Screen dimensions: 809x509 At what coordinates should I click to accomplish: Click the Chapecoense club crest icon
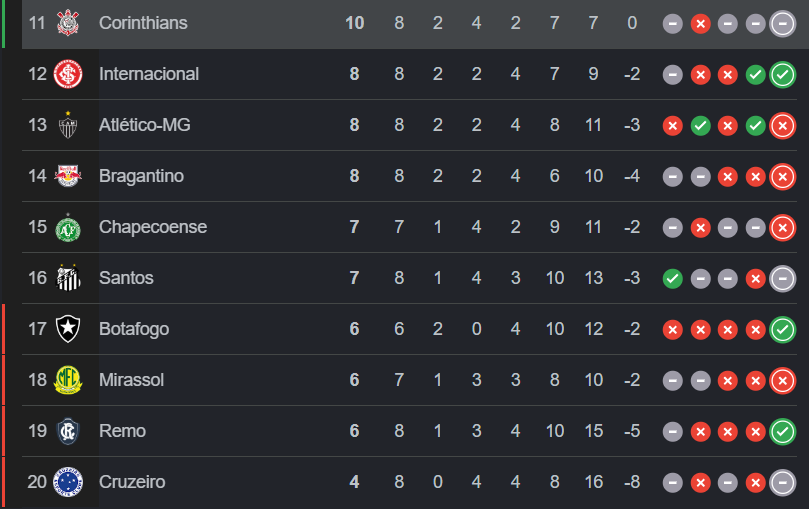click(x=68, y=227)
